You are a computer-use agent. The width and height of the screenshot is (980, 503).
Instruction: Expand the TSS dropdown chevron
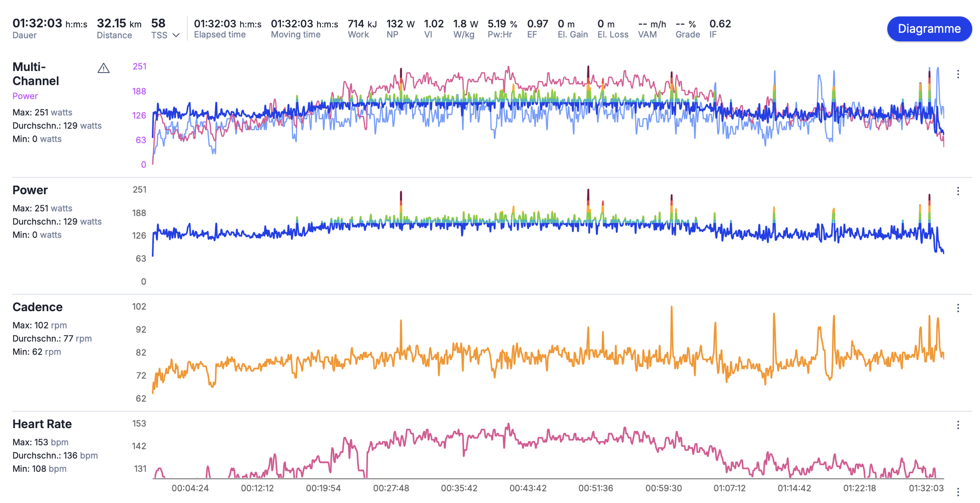coord(176,35)
